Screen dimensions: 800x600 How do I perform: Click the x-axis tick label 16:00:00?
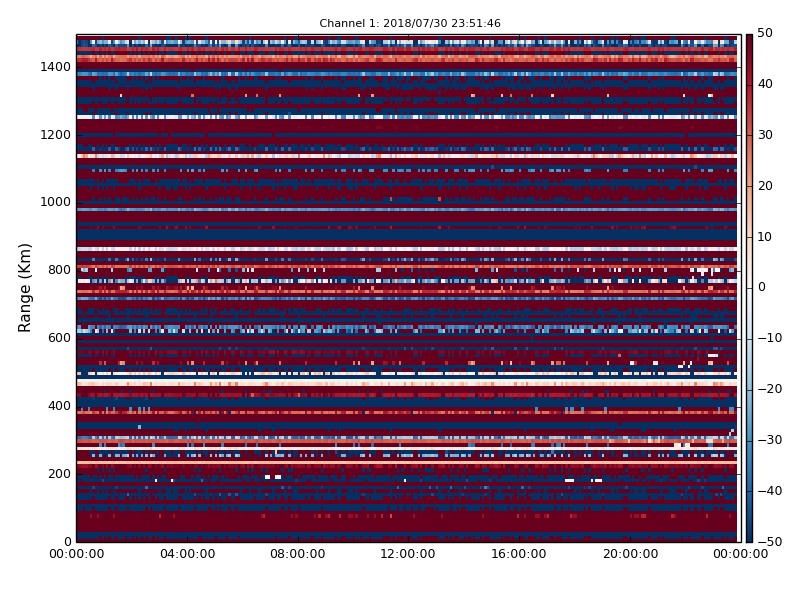519,554
